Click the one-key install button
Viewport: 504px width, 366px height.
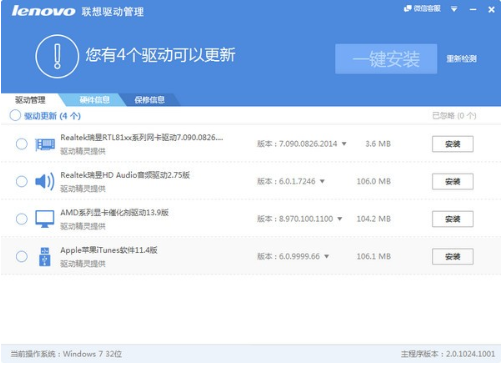386,59
